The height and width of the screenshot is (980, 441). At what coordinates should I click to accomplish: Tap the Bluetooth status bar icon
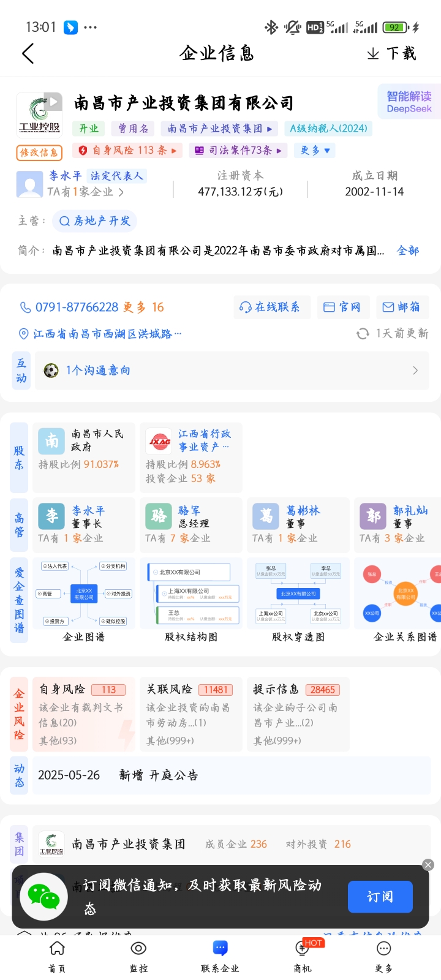(271, 27)
